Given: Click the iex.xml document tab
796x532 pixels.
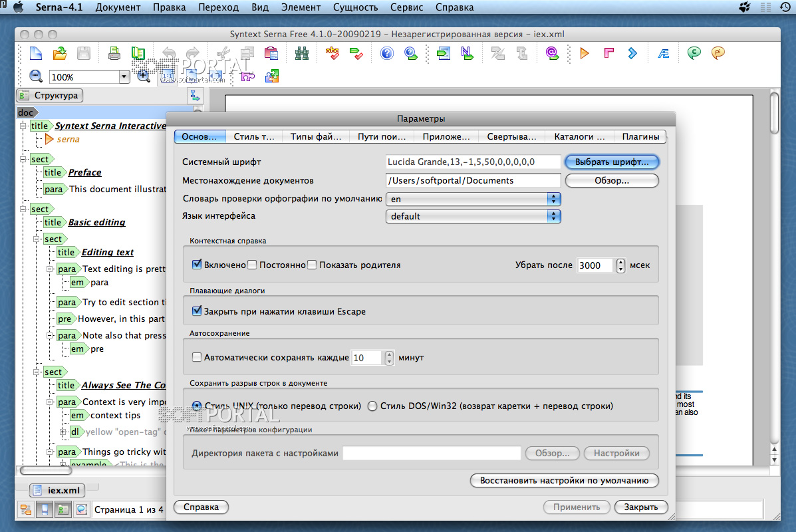Looking at the screenshot, I should coord(57,490).
